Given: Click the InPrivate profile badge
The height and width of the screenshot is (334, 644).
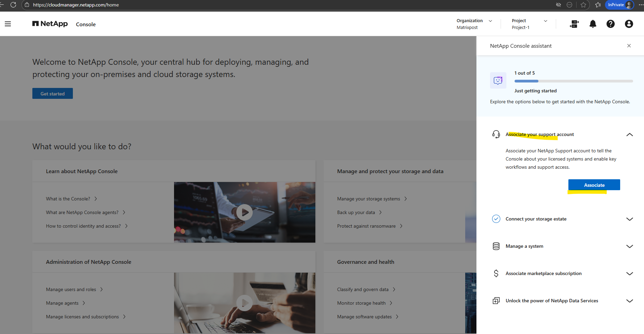Looking at the screenshot, I should tap(619, 5).
